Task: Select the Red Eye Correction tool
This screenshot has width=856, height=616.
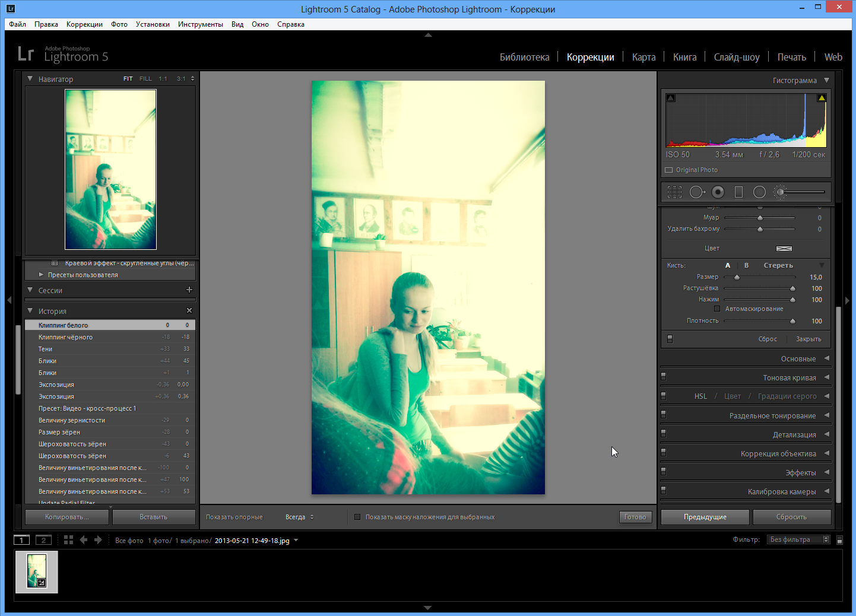Action: click(x=718, y=192)
